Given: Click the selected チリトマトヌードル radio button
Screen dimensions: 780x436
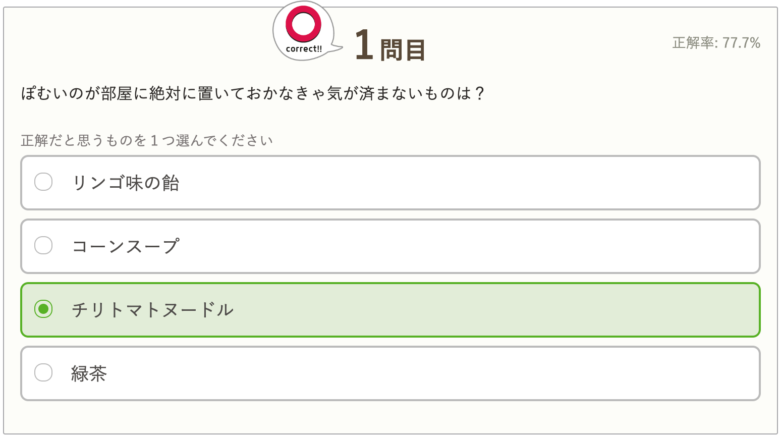Looking at the screenshot, I should [x=43, y=309].
